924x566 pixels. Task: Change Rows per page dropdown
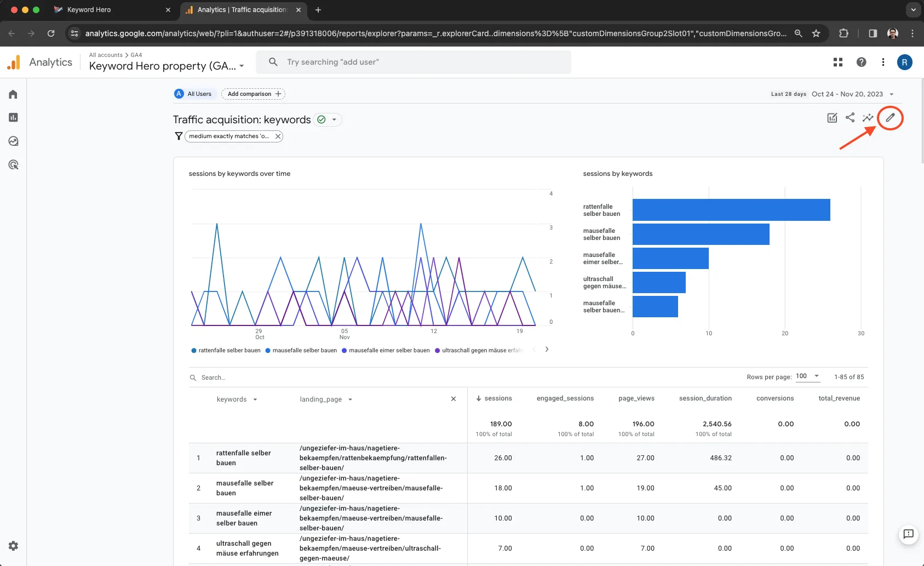pos(808,376)
